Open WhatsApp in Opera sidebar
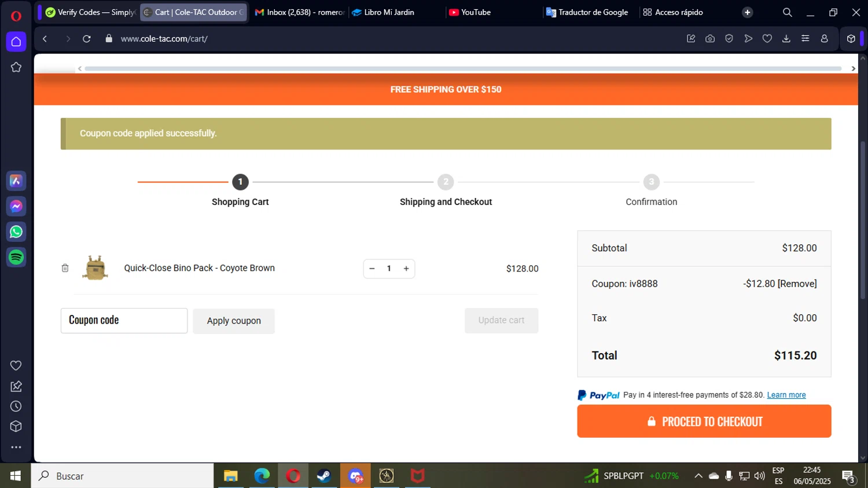This screenshot has width=868, height=488. pos(16,232)
